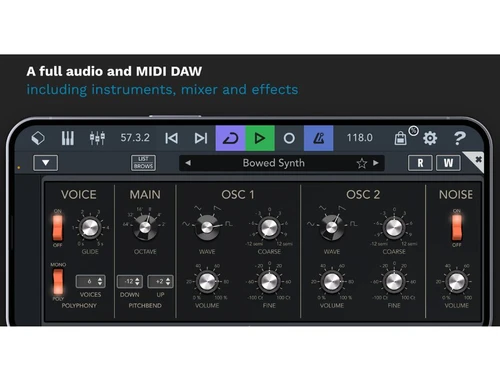Open Bowed Synth preset name field
The image size is (500, 375).
click(274, 163)
